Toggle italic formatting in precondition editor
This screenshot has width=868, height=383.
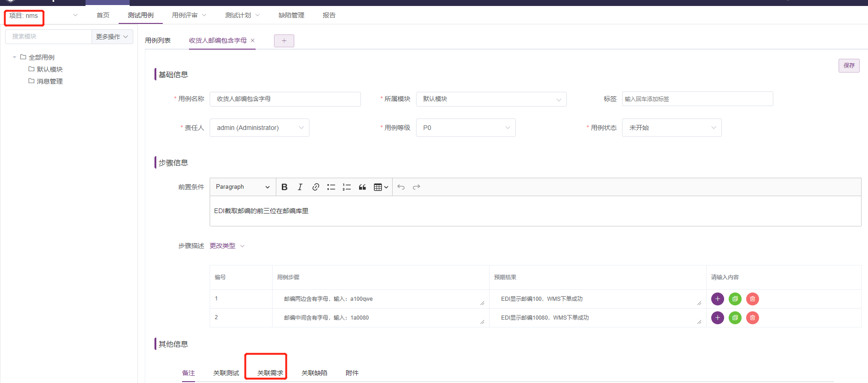click(300, 187)
